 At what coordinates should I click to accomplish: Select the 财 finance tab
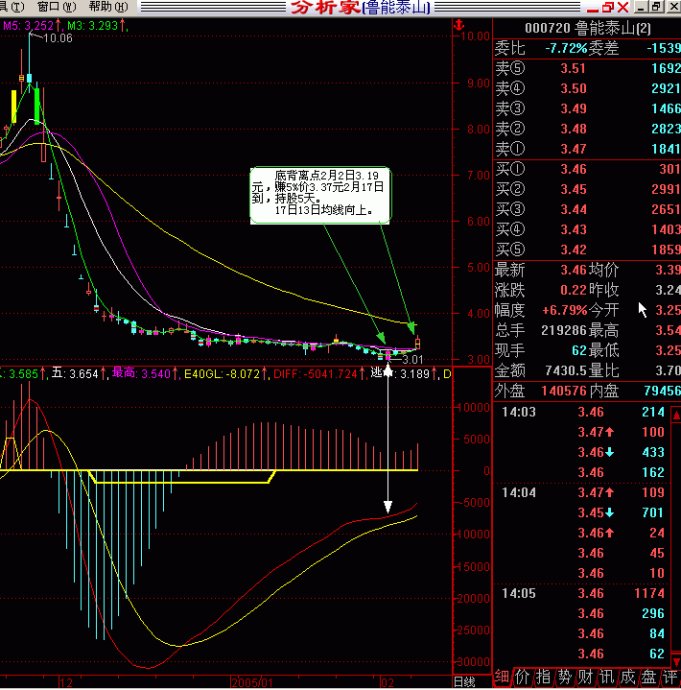pos(585,678)
